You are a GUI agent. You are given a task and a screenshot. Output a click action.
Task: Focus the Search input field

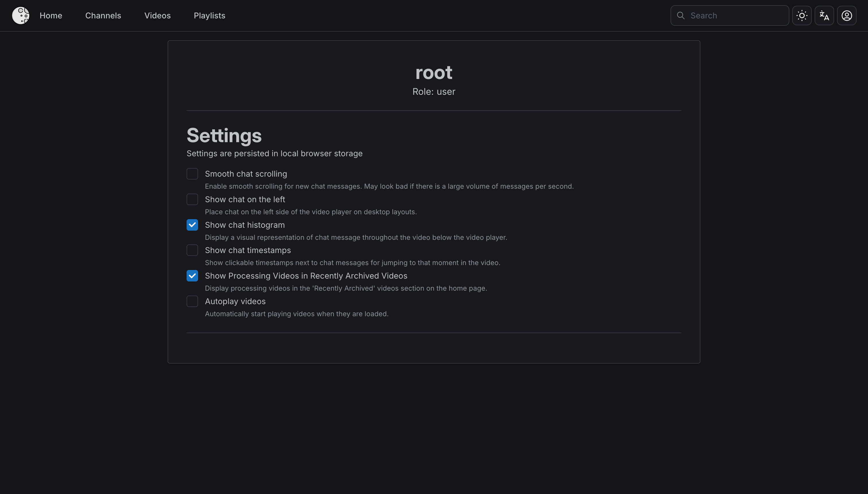click(730, 16)
